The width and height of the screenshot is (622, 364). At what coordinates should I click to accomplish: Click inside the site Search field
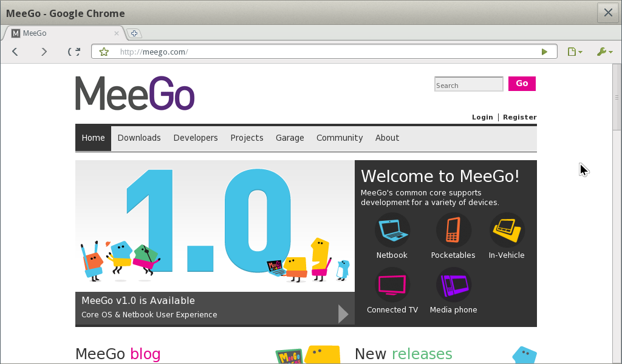point(468,85)
